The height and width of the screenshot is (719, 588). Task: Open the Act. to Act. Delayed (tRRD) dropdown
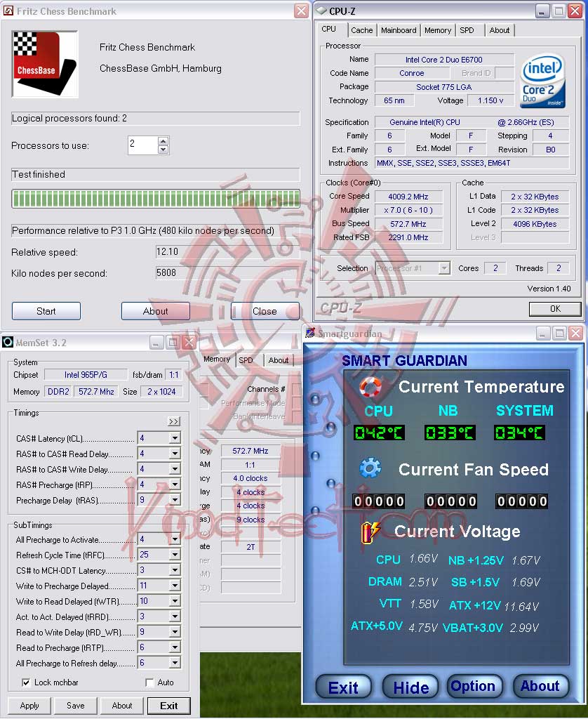click(x=175, y=616)
